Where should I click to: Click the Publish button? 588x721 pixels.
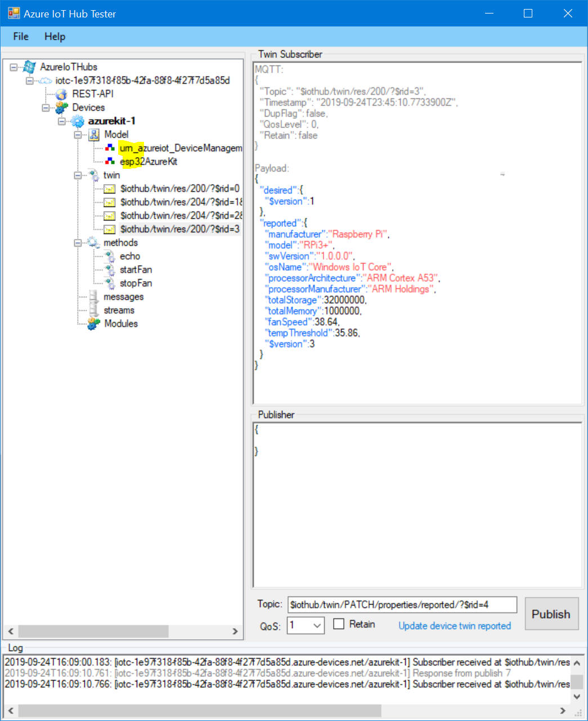coord(551,614)
